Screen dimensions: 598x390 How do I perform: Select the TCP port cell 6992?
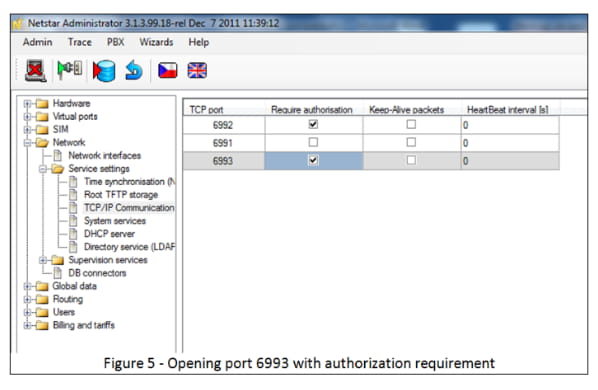224,125
